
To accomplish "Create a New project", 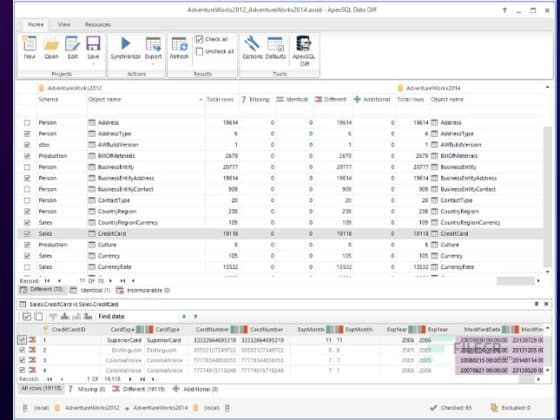I will [x=30, y=48].
